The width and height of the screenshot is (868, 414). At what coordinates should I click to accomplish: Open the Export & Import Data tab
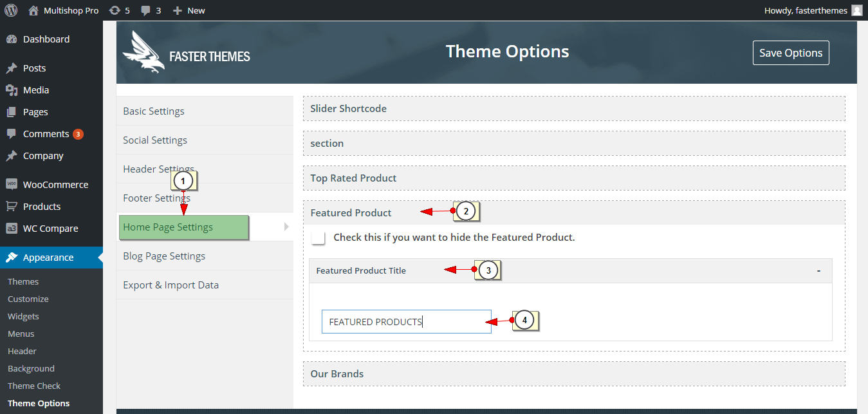tap(205, 285)
